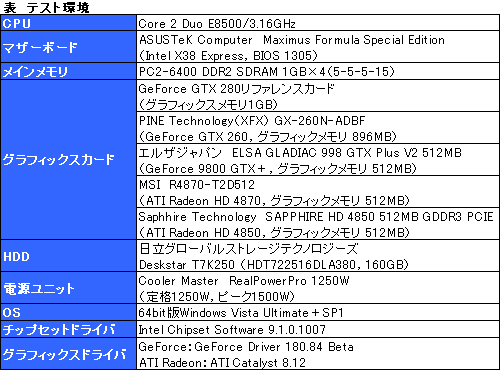Click the HDD header cell
The width and height of the screenshot is (500, 370).
69,256
